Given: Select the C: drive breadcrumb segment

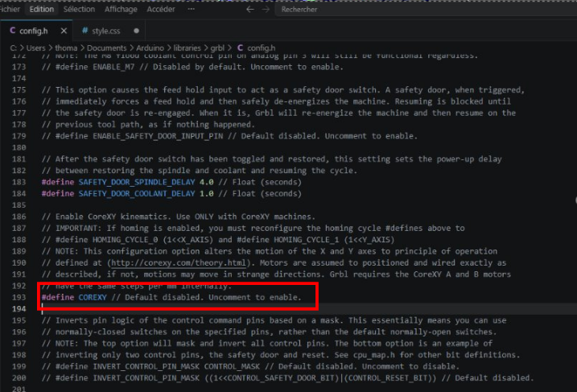Looking at the screenshot, I should point(13,47).
